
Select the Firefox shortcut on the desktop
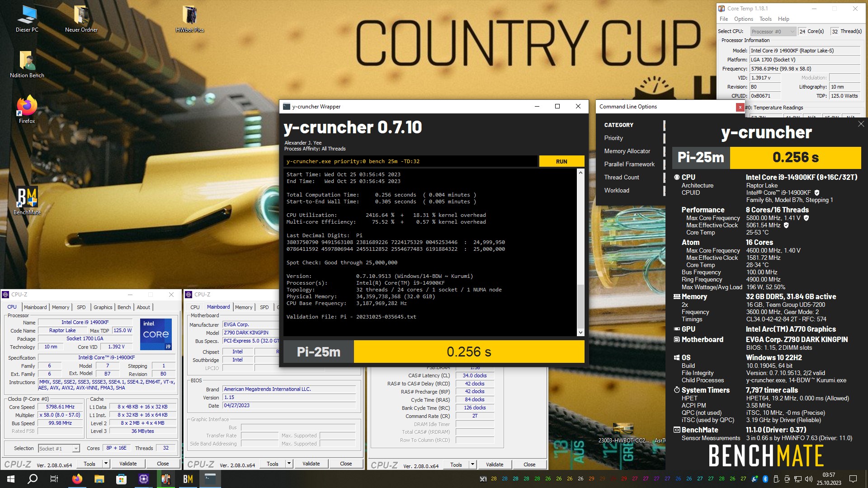pos(27,110)
